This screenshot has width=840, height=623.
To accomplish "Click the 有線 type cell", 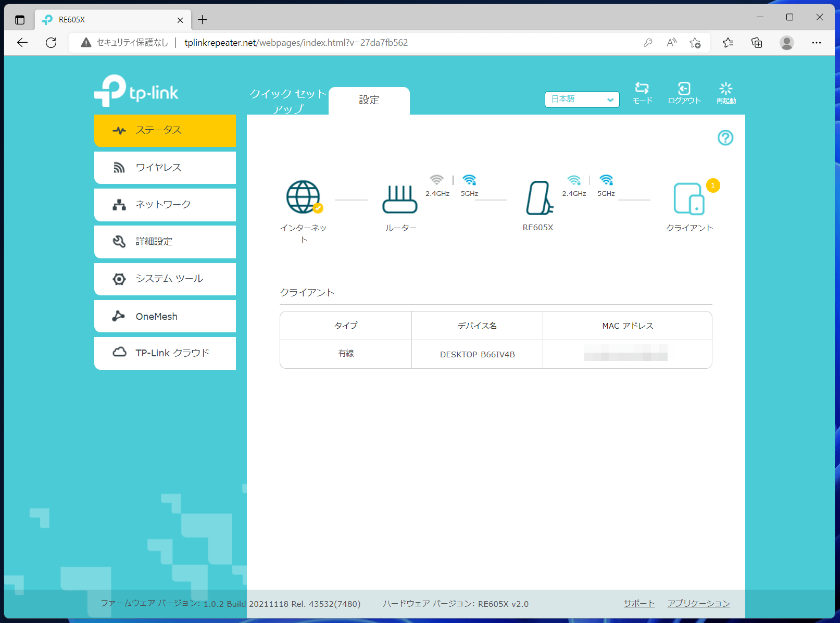I will pos(346,354).
